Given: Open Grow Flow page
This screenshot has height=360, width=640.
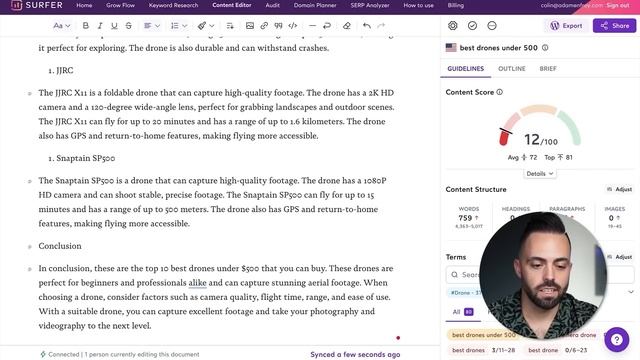Looking at the screenshot, I should point(120,5).
